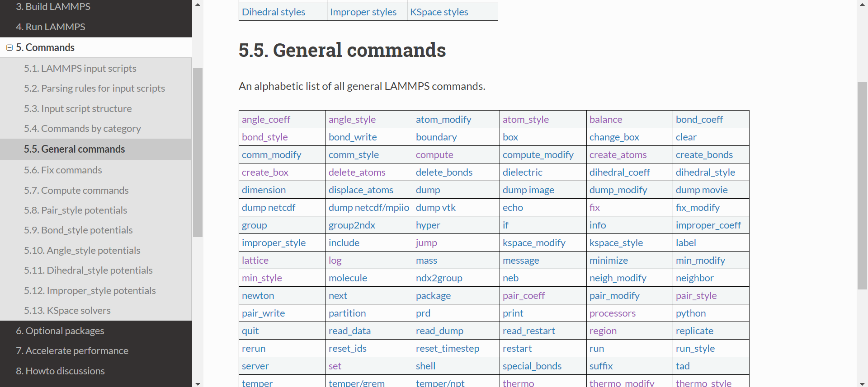Open the atom_style command link

pyautogui.click(x=526, y=120)
